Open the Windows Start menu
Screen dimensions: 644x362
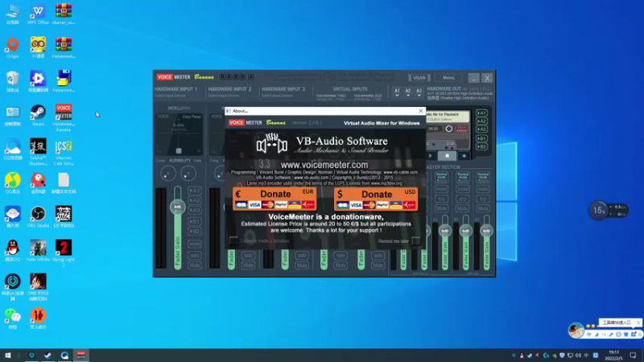point(7,356)
